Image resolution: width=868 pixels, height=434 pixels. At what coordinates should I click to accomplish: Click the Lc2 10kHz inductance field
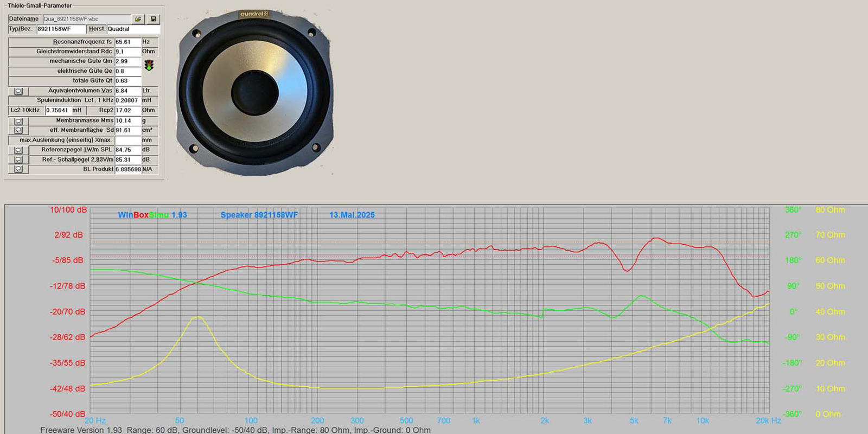click(58, 110)
